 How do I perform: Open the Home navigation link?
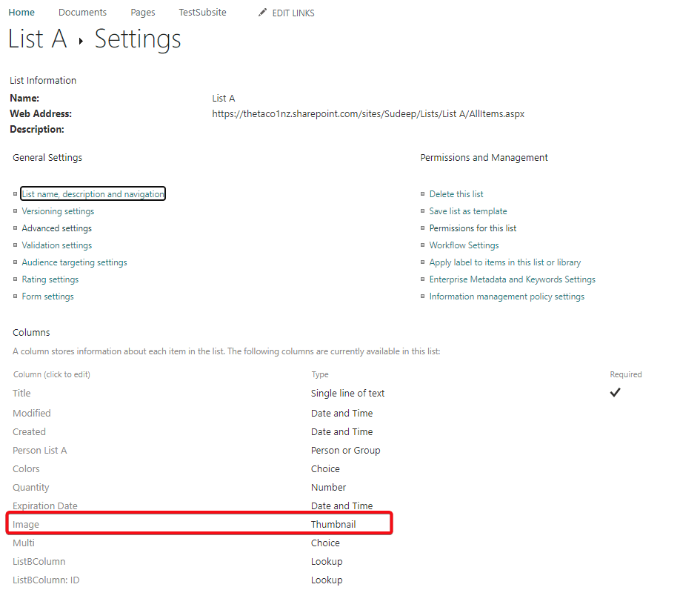21,13
